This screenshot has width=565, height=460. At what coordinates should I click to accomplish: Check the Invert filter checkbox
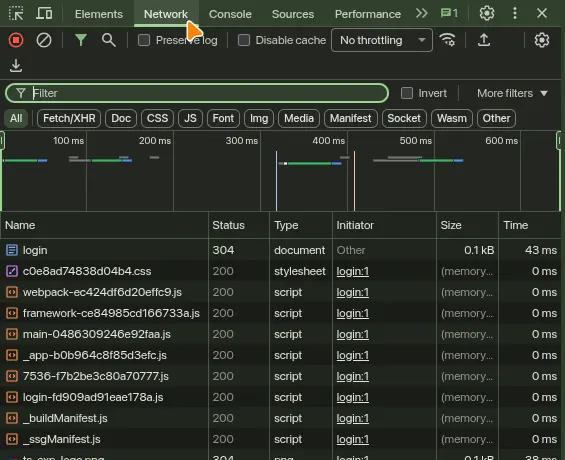click(x=407, y=93)
